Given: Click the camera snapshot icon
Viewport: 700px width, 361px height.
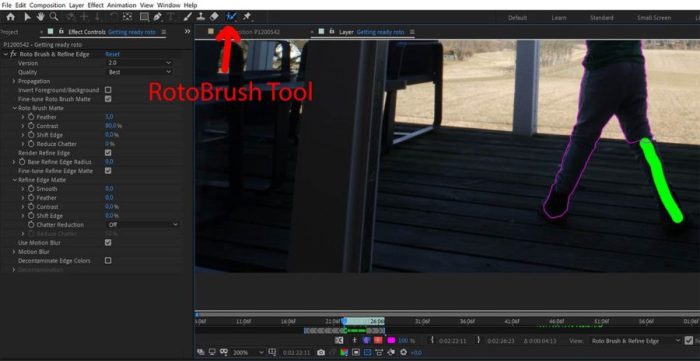Looking at the screenshot, I should pos(321,353).
